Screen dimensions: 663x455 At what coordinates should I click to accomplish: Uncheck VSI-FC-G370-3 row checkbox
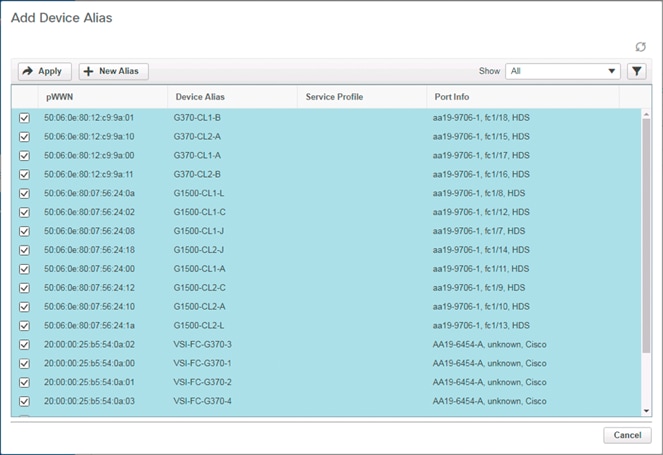(x=25, y=345)
